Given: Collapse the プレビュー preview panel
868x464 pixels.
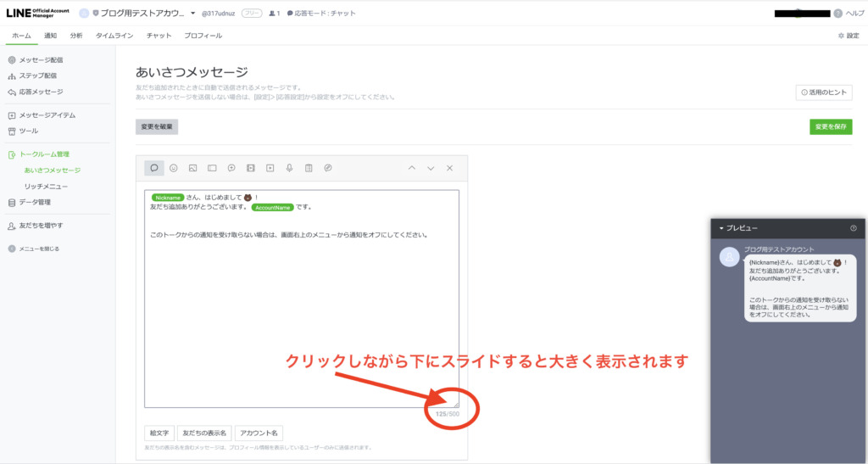Looking at the screenshot, I should tap(721, 228).
